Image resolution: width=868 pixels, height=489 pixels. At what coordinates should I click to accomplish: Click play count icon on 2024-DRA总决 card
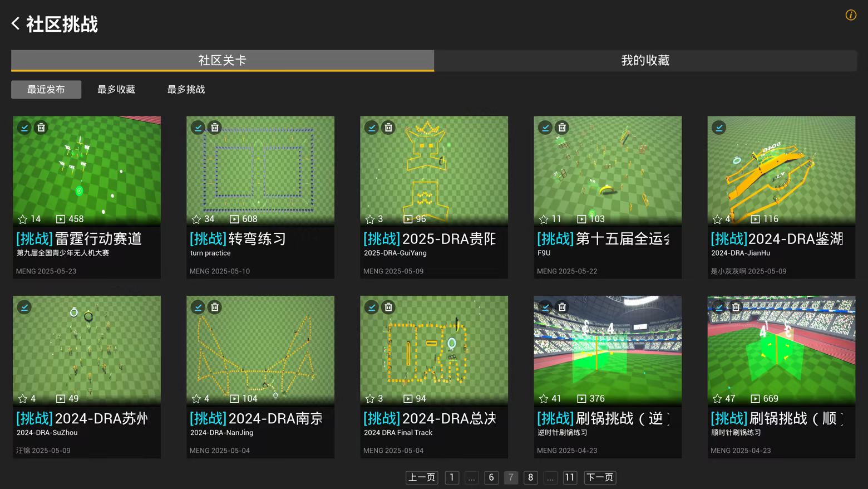point(408,398)
